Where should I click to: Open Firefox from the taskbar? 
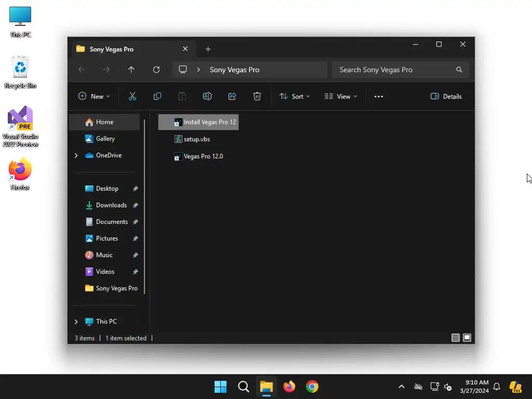[x=289, y=387]
